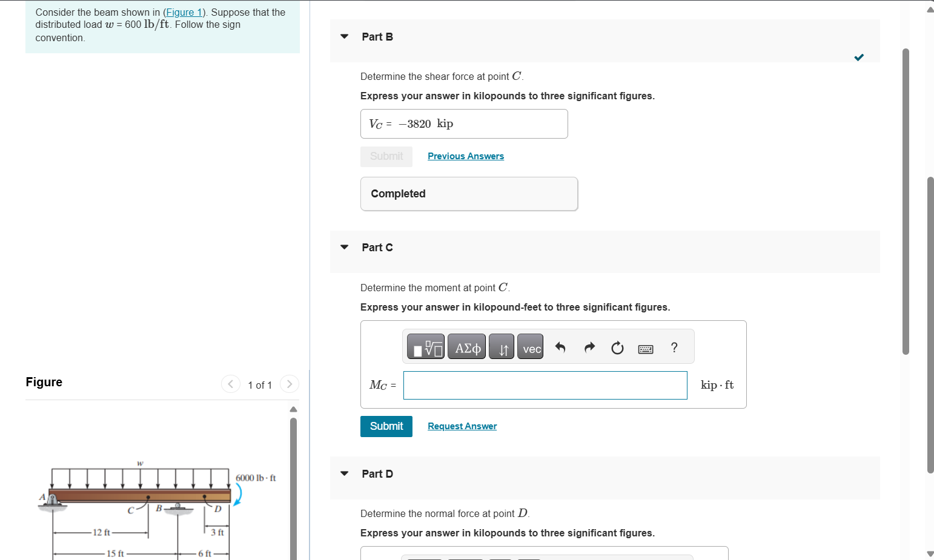Click the beam figure diagram
934x560 pixels.
click(159, 509)
